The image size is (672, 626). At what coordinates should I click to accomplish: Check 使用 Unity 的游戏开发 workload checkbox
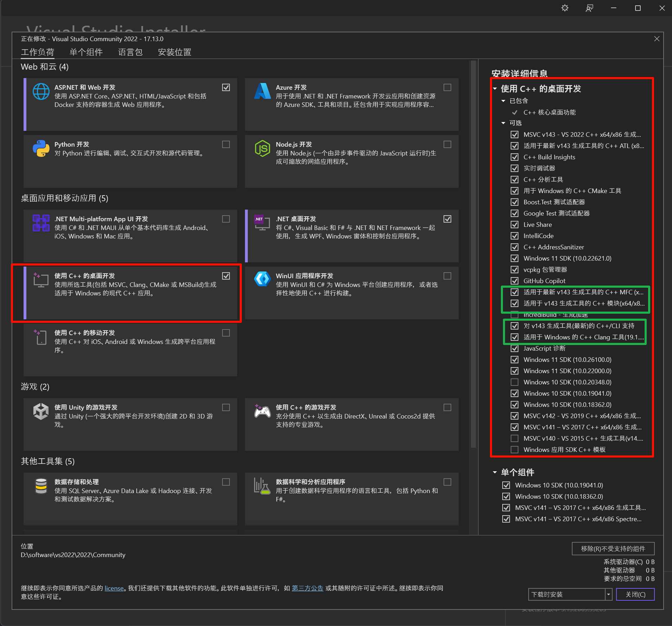[x=226, y=407]
